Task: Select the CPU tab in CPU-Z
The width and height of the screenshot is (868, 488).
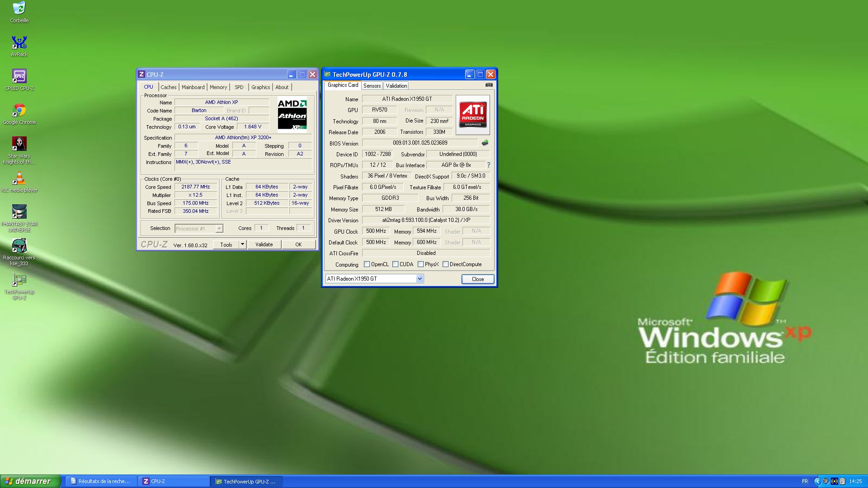Action: pyautogui.click(x=149, y=87)
